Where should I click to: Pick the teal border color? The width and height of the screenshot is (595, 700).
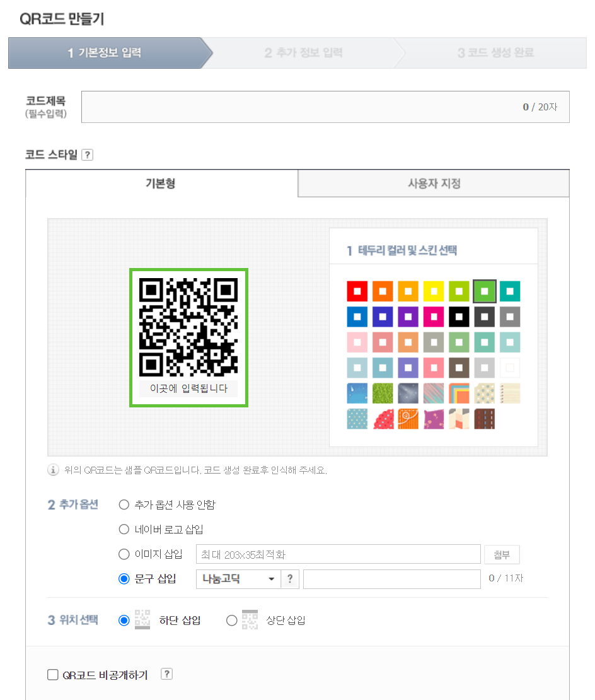coord(510,291)
